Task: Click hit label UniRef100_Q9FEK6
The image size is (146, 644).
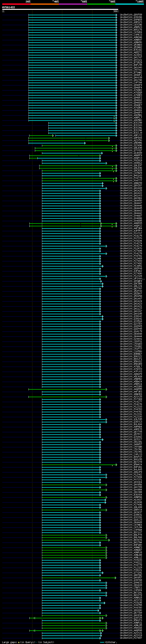Action: tap(131, 138)
